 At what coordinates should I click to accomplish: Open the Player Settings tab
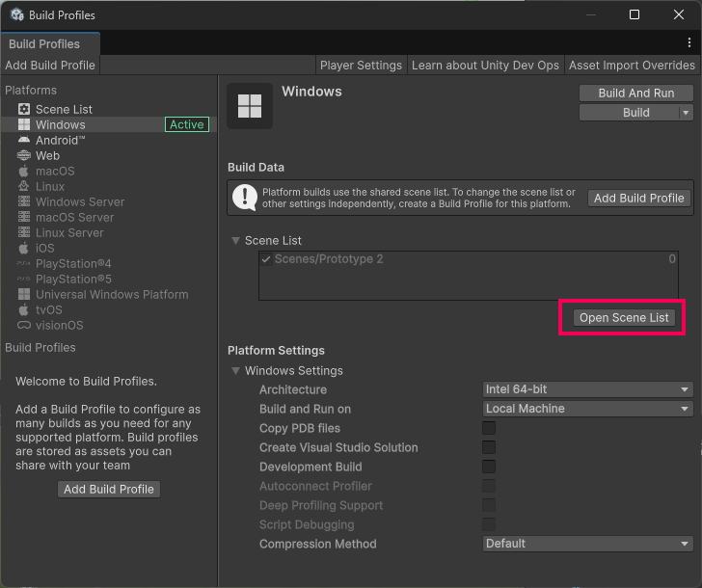[361, 66]
